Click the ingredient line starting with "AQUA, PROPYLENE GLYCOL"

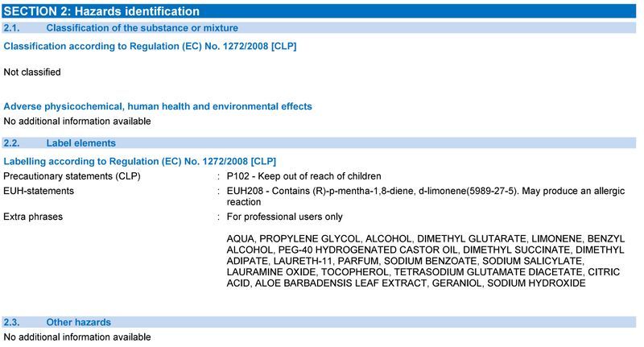click(x=426, y=240)
